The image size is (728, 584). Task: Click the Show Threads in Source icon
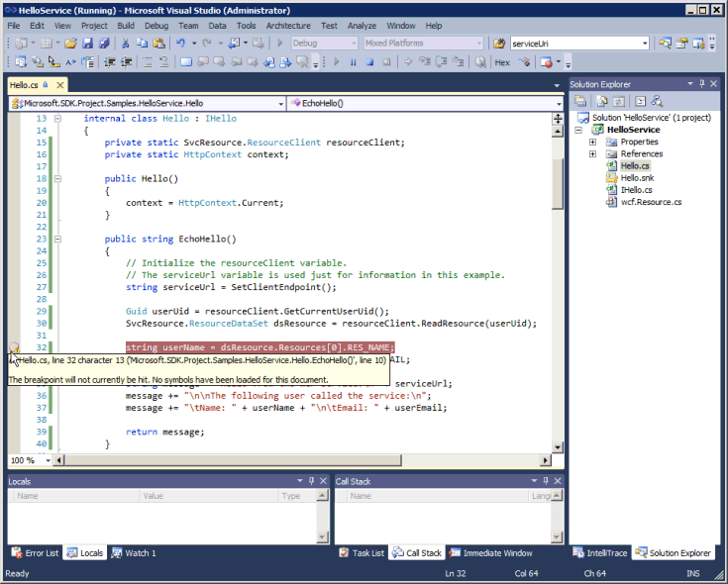click(525, 62)
